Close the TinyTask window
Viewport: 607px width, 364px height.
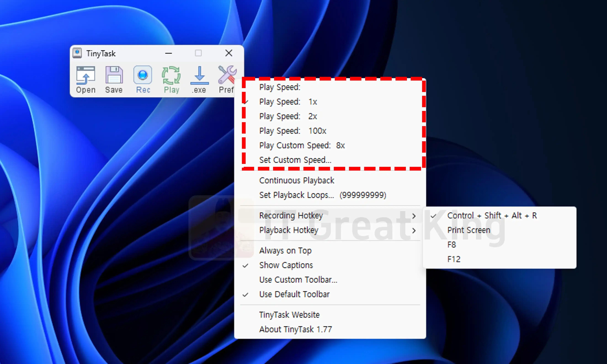[228, 53]
